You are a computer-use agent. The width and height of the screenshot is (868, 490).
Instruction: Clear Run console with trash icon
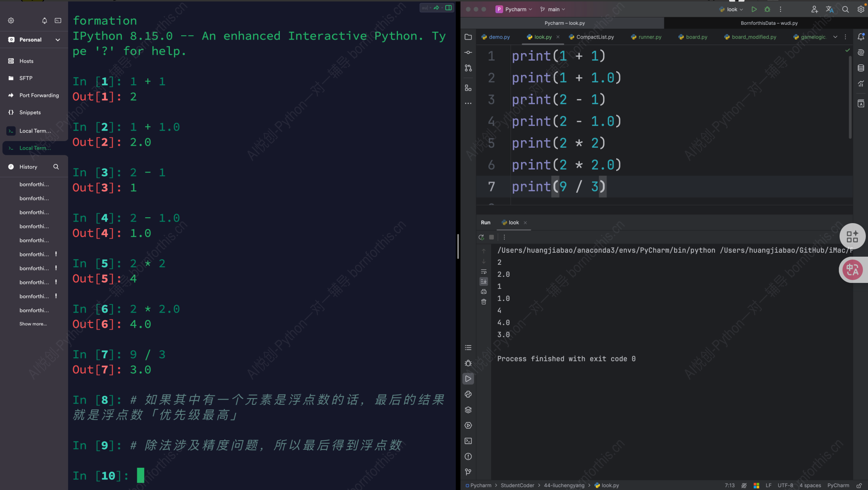point(484,302)
